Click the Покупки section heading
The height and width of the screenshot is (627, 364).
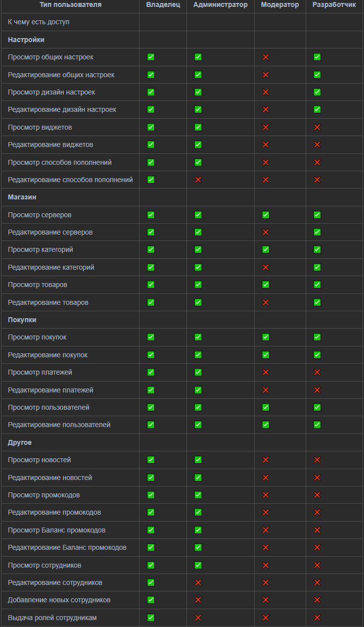(x=22, y=320)
